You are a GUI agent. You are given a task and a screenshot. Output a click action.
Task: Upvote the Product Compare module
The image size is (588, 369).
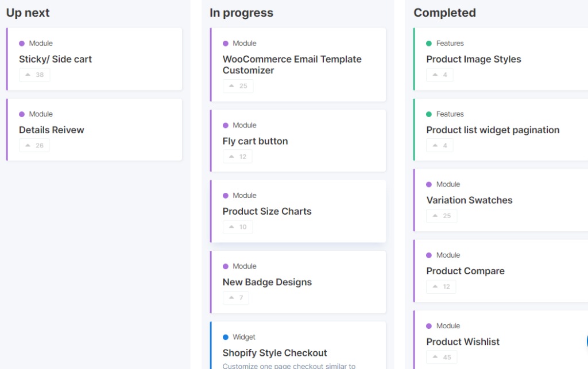(x=441, y=287)
